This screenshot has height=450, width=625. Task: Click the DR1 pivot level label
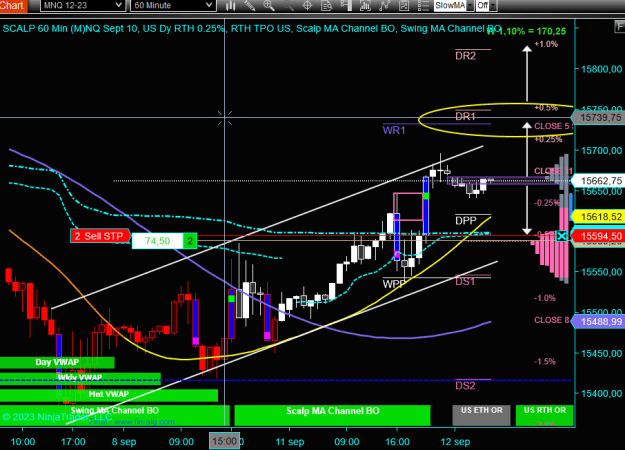click(x=466, y=116)
